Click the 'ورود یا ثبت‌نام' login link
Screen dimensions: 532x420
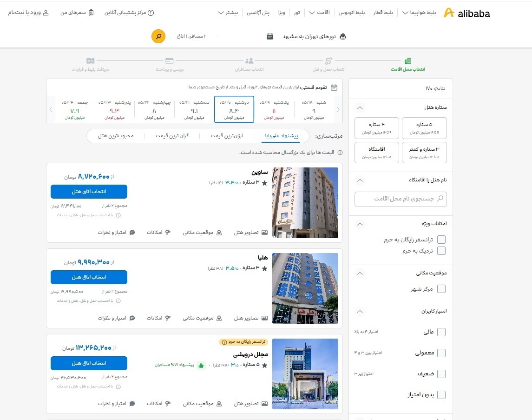tap(27, 13)
